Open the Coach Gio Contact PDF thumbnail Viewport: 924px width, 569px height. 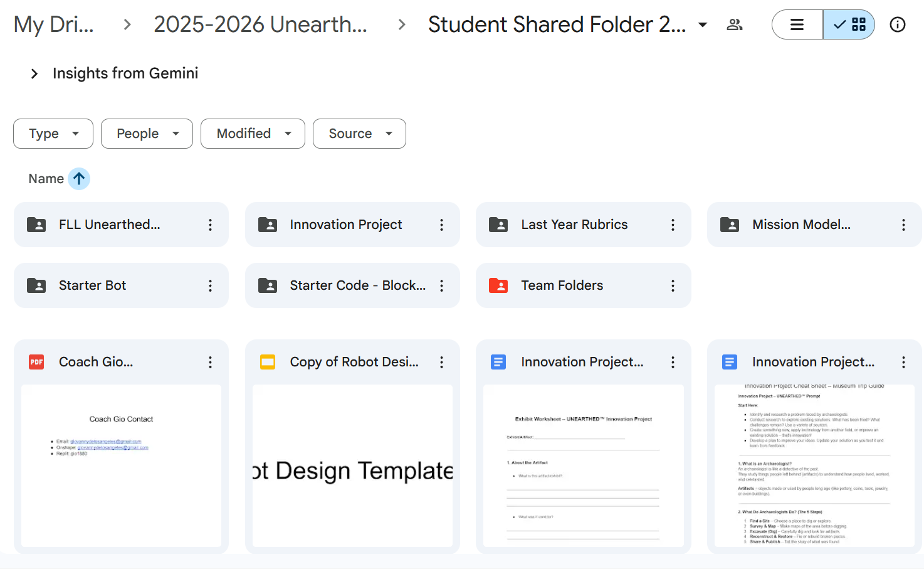(121, 465)
